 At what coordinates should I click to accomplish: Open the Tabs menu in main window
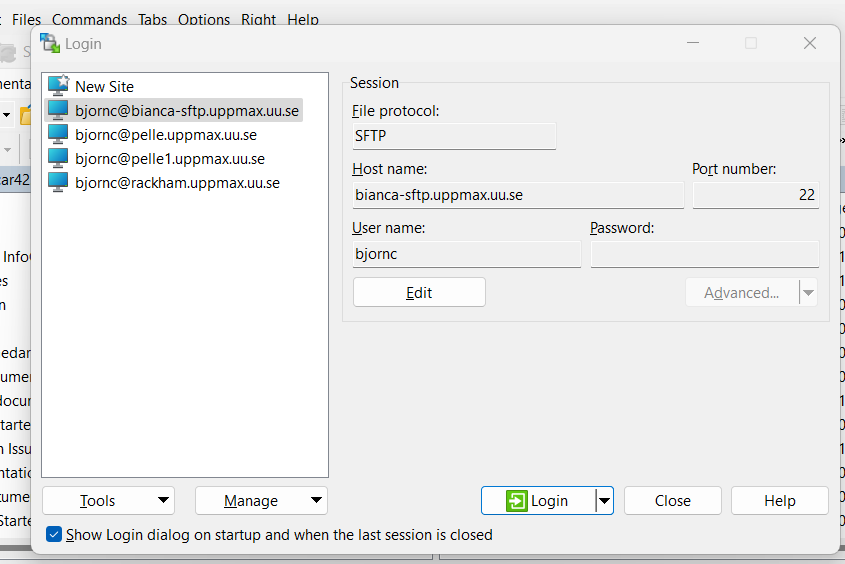[x=153, y=19]
